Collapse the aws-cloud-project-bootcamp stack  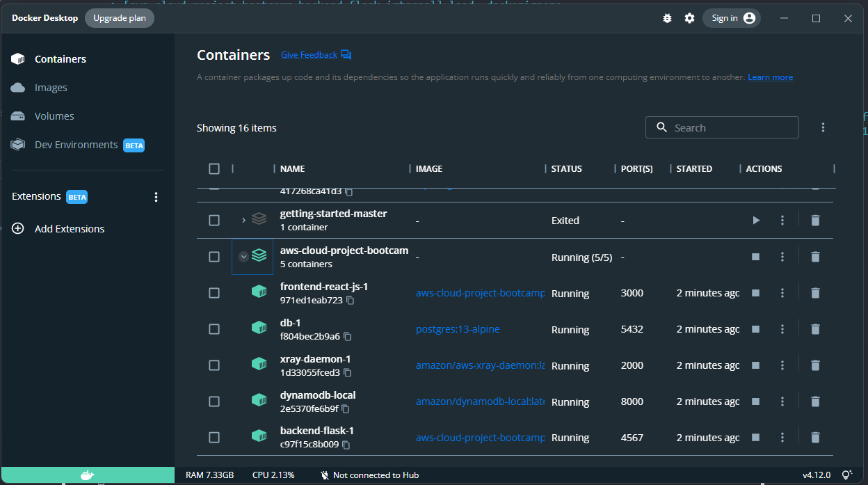click(x=243, y=257)
